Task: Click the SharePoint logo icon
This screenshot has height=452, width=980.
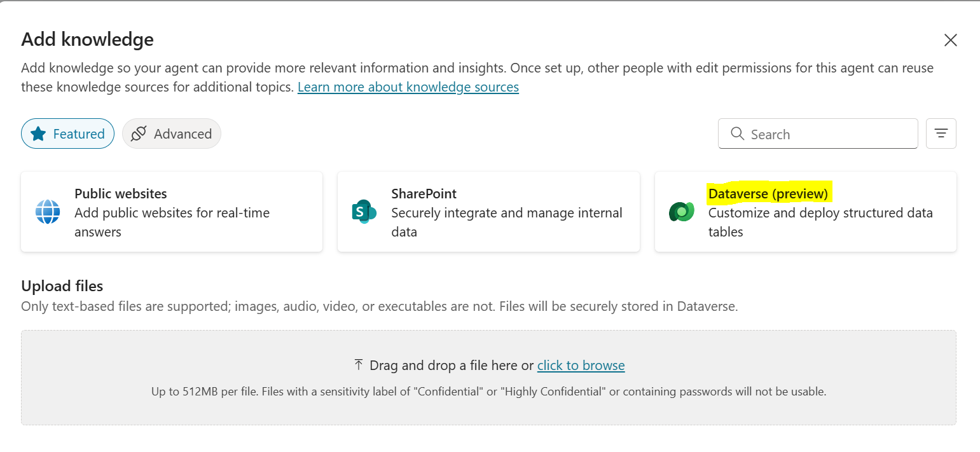Action: (364, 212)
